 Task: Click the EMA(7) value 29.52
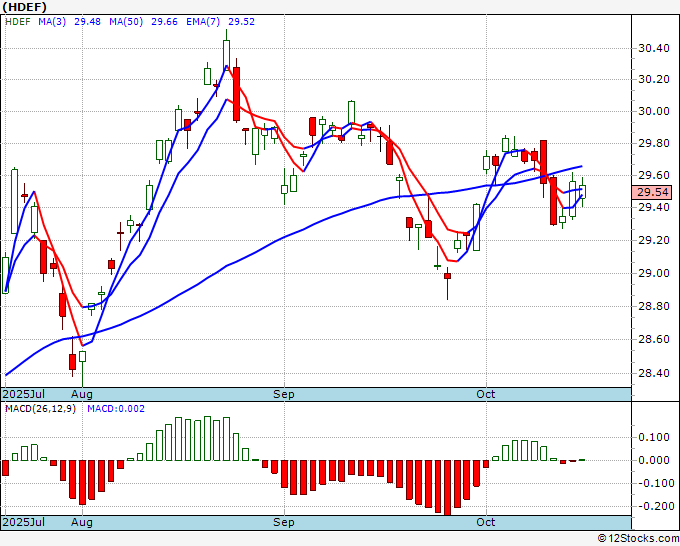coord(242,22)
